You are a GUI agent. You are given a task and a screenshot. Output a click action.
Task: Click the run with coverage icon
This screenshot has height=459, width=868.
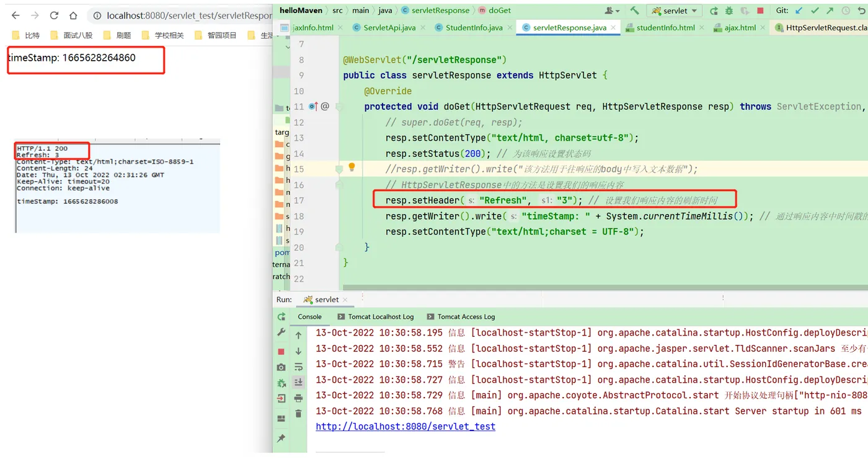(745, 11)
